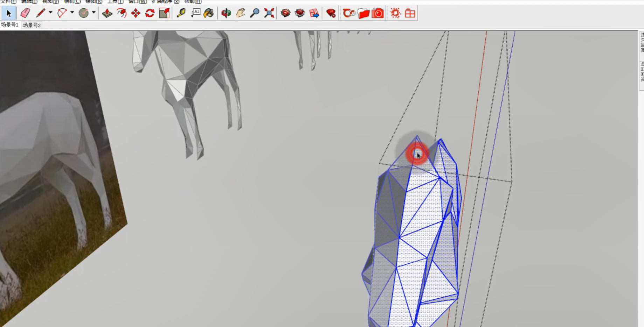Activate the Orbit camera tool
This screenshot has height=327, width=644.
coord(226,13)
